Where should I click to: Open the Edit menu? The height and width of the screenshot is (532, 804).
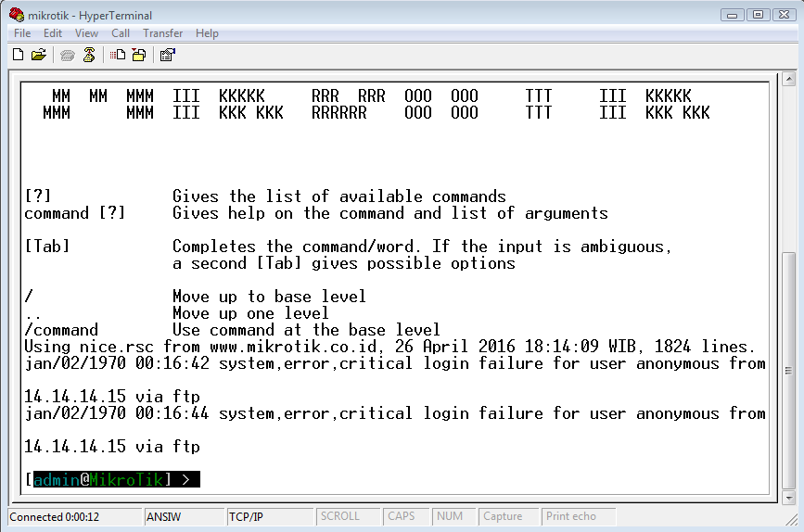pyautogui.click(x=53, y=33)
